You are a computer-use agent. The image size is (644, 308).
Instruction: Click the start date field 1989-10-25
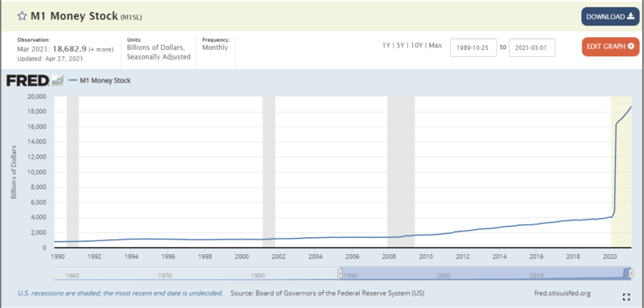(x=473, y=47)
